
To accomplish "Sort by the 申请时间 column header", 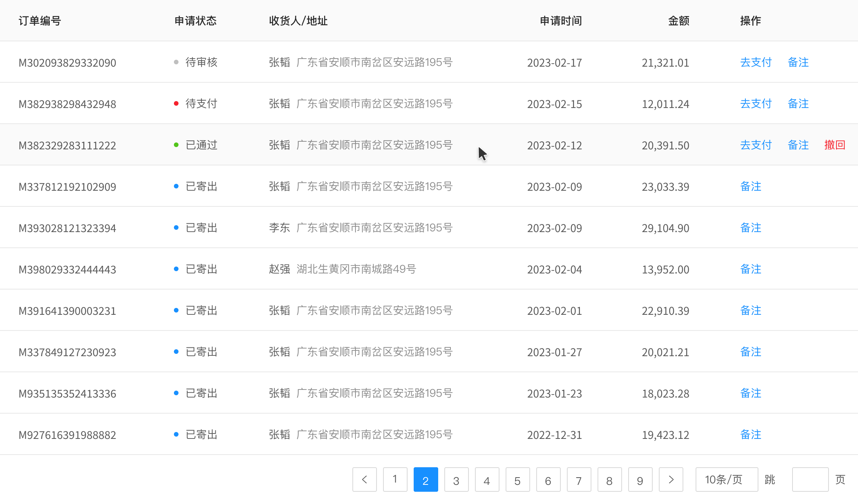I will click(560, 21).
